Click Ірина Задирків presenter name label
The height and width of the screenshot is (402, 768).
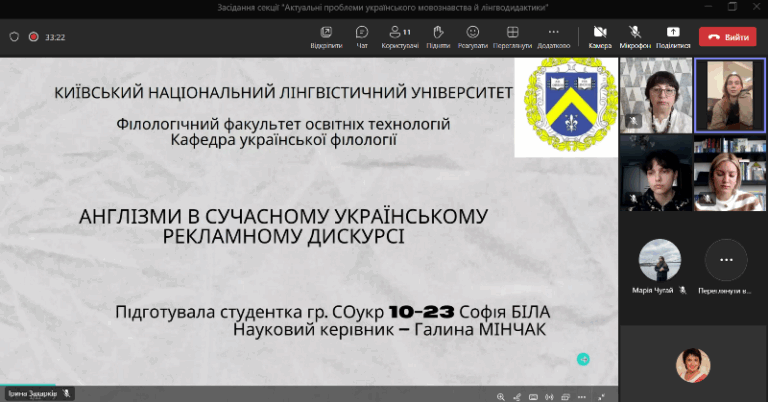pos(33,394)
